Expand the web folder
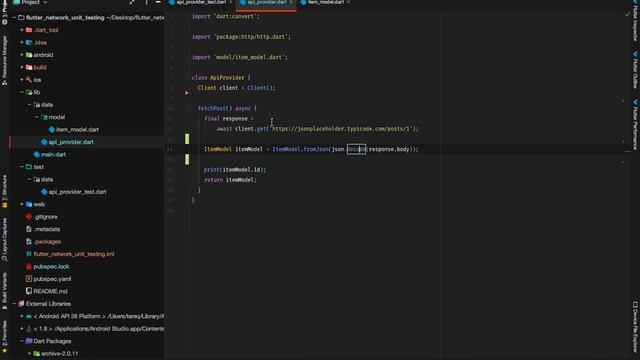The height and width of the screenshot is (360, 640). pyautogui.click(x=22, y=204)
